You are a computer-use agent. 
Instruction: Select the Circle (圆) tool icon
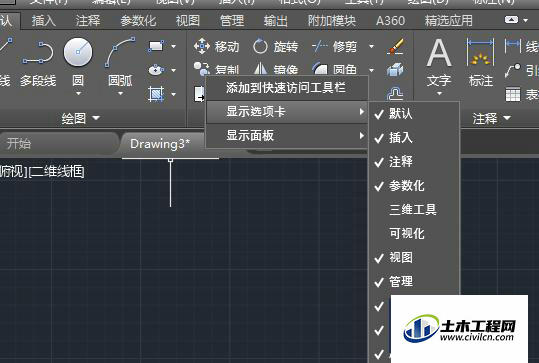78,52
